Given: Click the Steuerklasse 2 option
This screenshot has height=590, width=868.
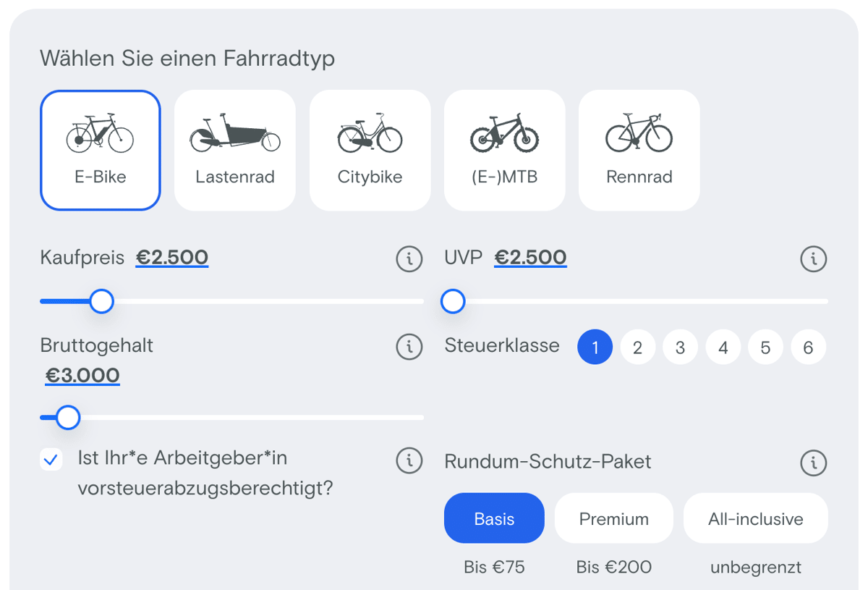Looking at the screenshot, I should (x=637, y=347).
